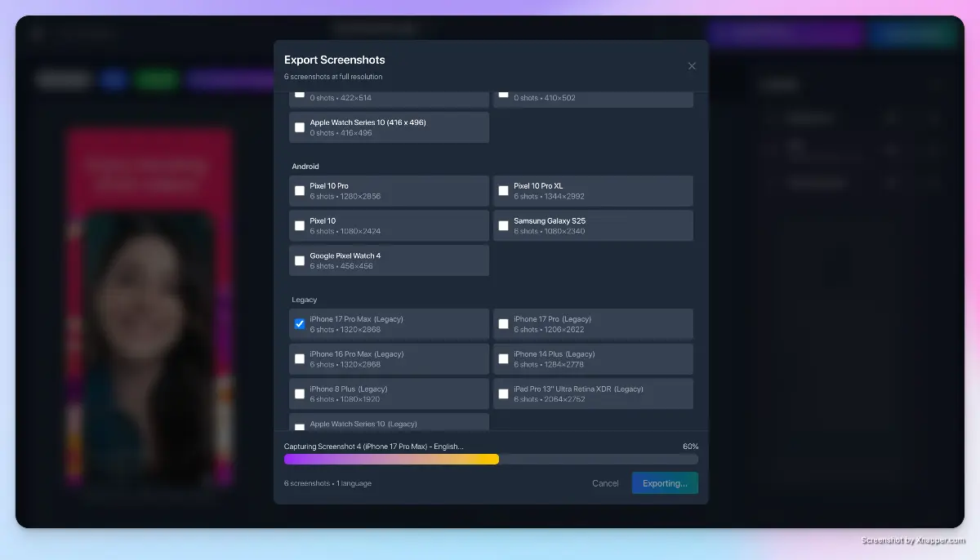The image size is (980, 560).
Task: Select Samsung Galaxy S25 for export
Action: (x=503, y=225)
